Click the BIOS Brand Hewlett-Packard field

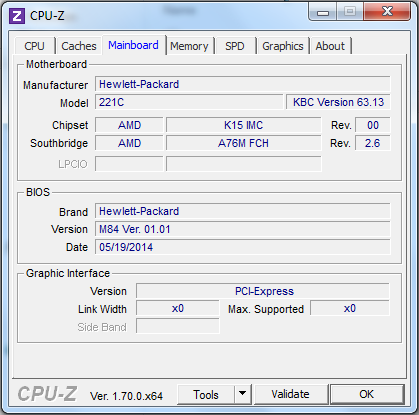243,211
